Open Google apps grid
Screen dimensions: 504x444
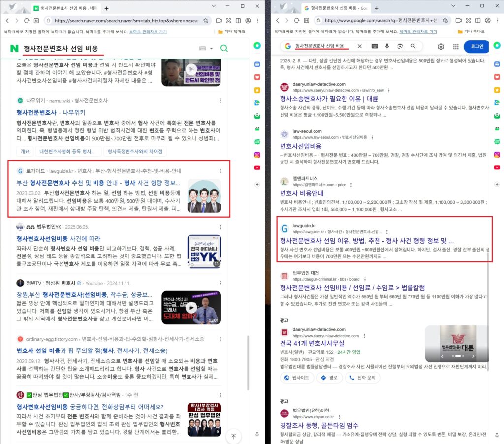tap(456, 47)
